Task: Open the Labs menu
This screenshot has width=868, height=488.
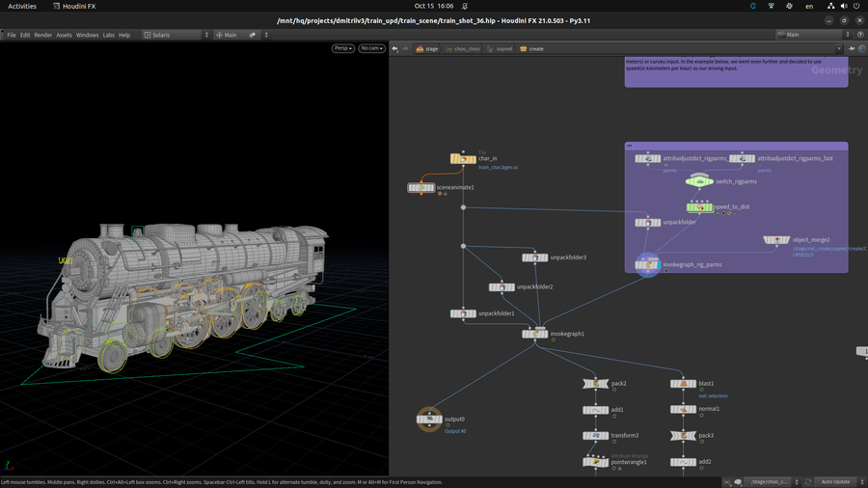Action: (109, 35)
